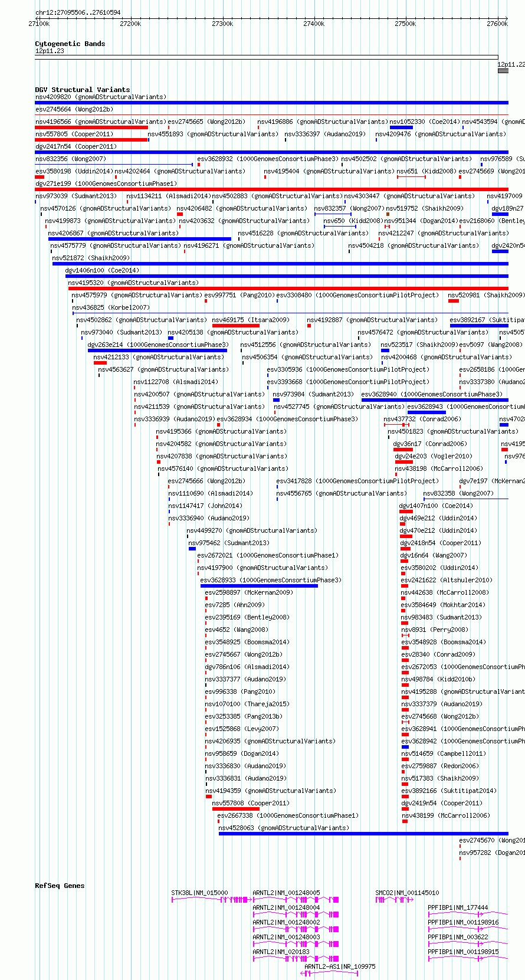Click nsv832356 (Wong2007) variant label

(71, 159)
